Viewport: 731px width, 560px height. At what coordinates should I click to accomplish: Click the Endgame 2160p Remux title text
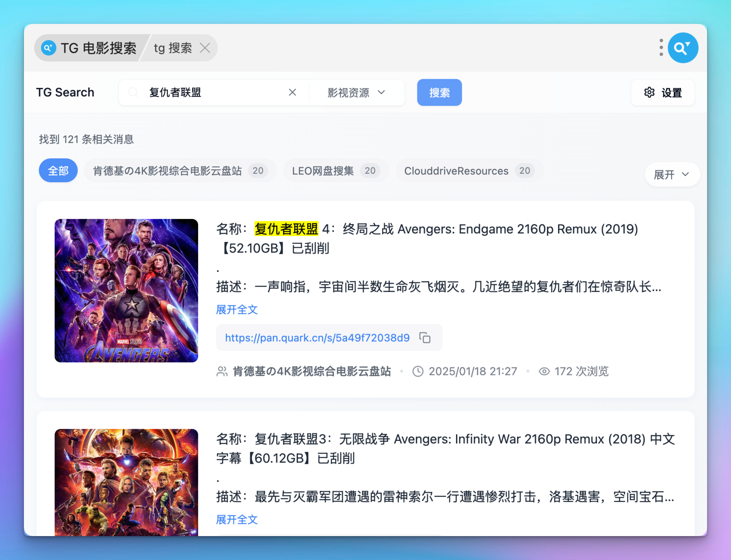(427, 239)
